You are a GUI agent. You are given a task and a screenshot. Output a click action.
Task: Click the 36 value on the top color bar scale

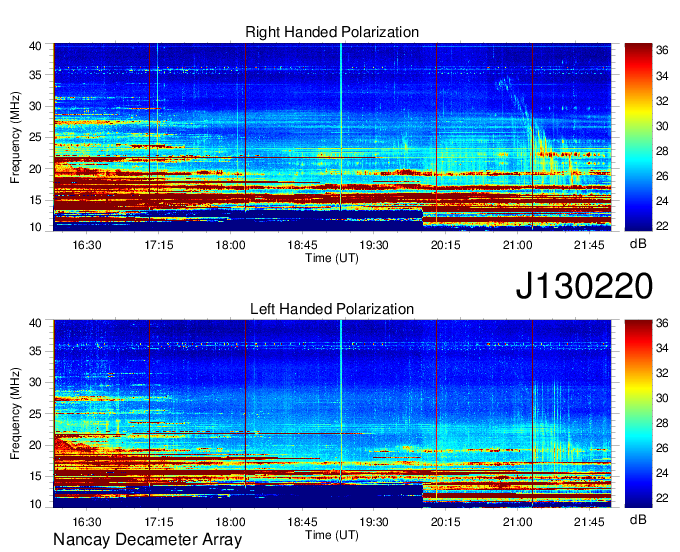[662, 51]
